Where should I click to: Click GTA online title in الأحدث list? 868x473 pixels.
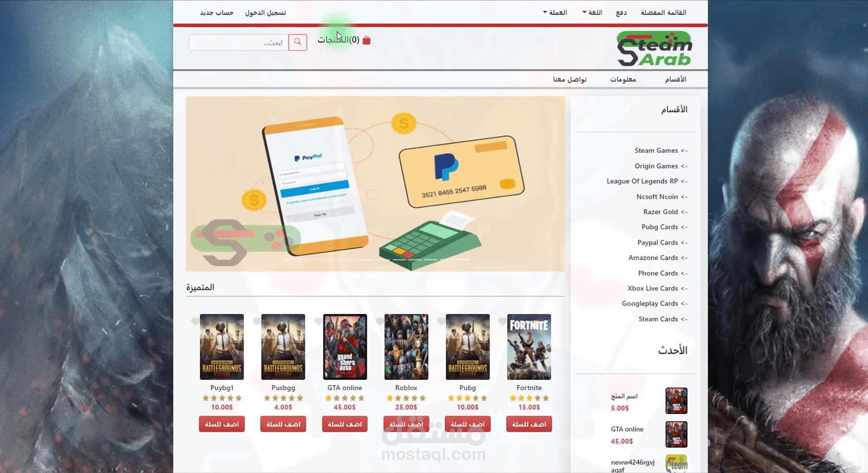(627, 429)
